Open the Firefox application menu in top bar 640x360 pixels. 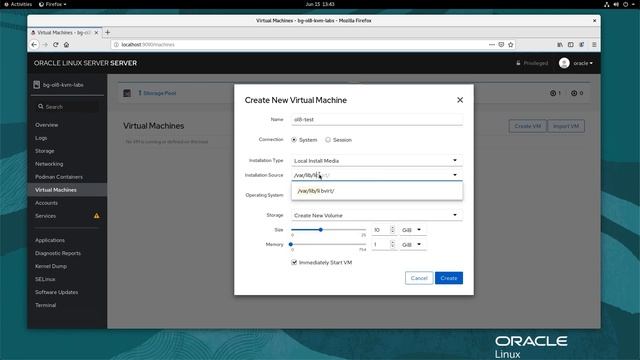[53, 4]
